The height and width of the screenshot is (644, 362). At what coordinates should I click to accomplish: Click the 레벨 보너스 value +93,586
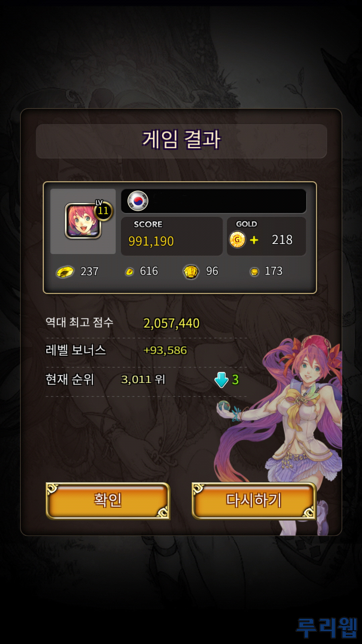(x=165, y=350)
